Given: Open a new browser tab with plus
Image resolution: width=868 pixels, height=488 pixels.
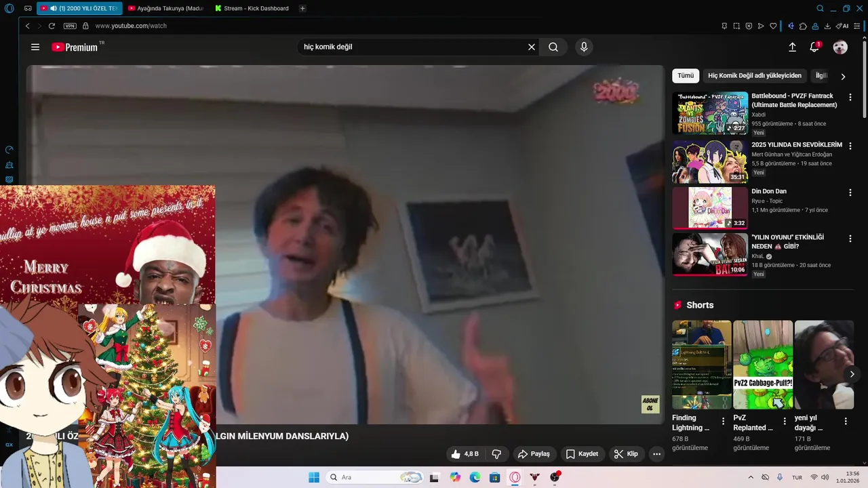Looking at the screenshot, I should coord(302,9).
